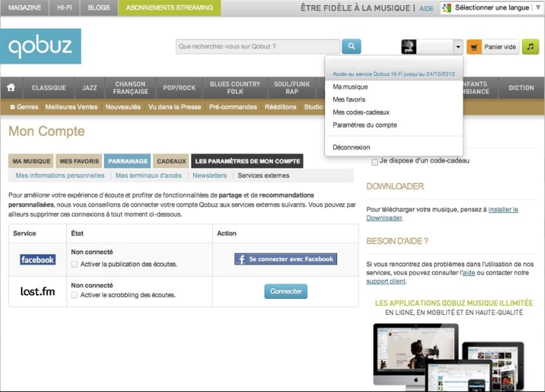
Task: Enable Activer le scrobbling des écoutes
Action: pos(74,295)
